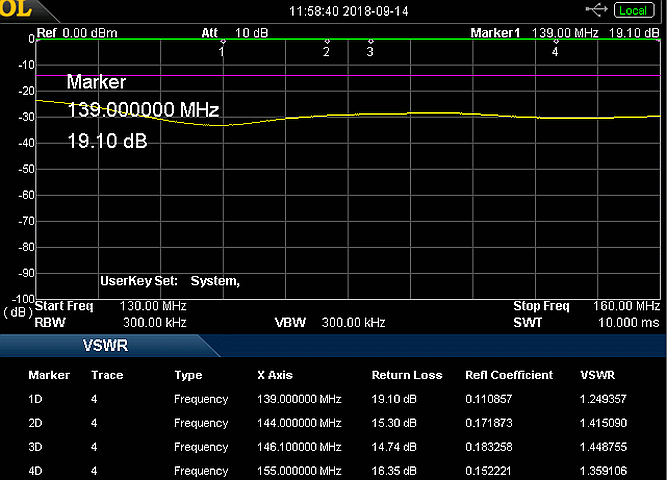Click the USB connection icon
The height and width of the screenshot is (480, 667).
595,10
